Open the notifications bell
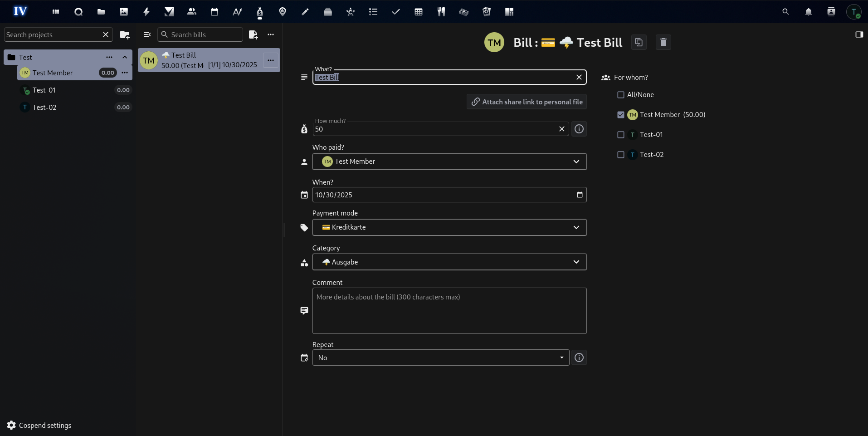This screenshot has height=436, width=868. (809, 12)
